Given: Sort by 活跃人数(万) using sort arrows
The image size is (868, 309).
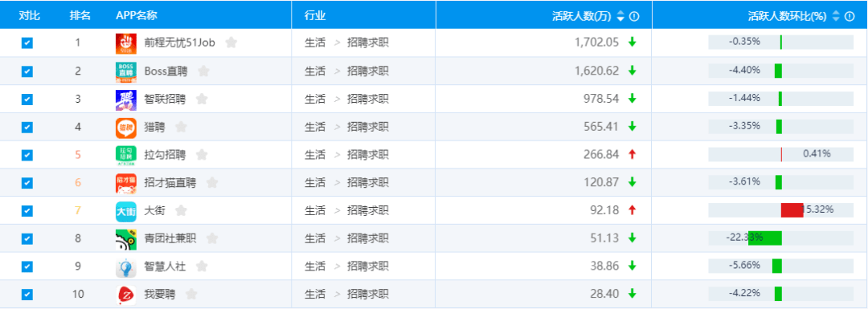Looking at the screenshot, I should [620, 17].
